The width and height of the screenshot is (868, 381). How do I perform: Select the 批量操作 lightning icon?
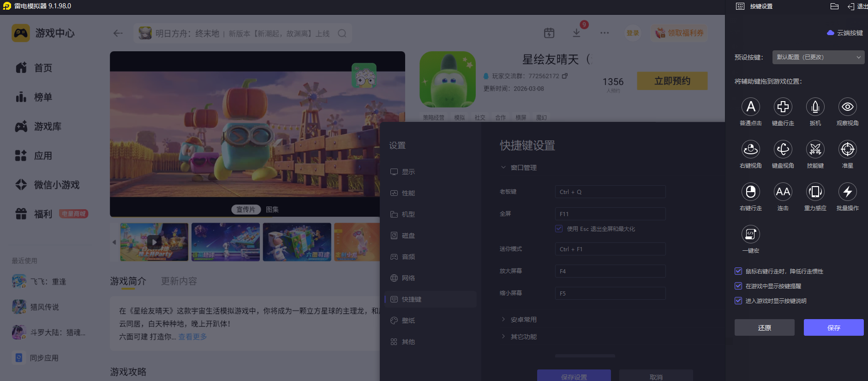(x=848, y=192)
